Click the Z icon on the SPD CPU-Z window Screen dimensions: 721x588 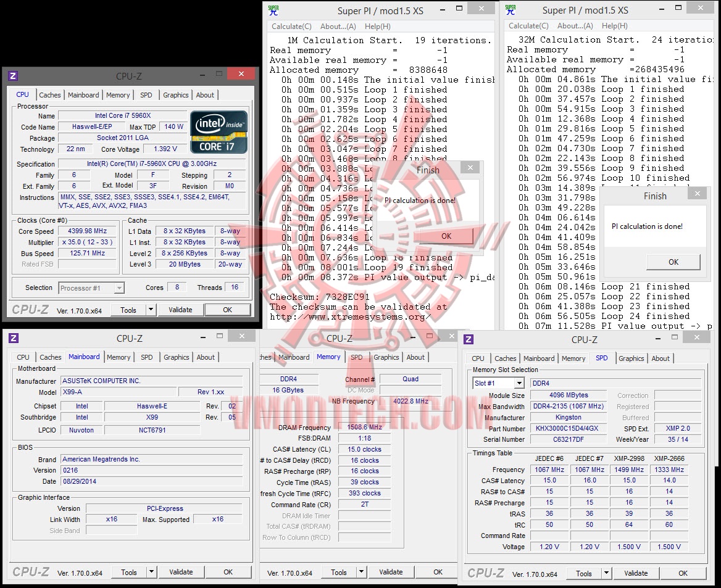coord(467,339)
